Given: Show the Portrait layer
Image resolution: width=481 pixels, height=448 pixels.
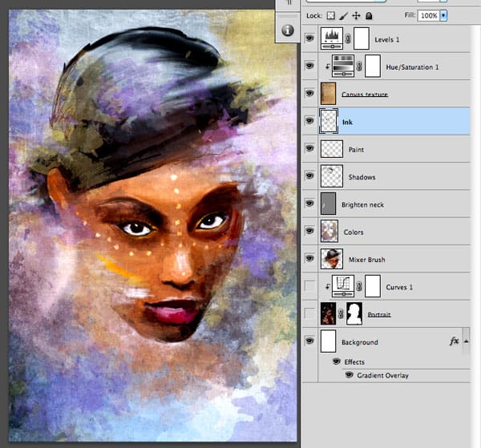Looking at the screenshot, I should [309, 314].
